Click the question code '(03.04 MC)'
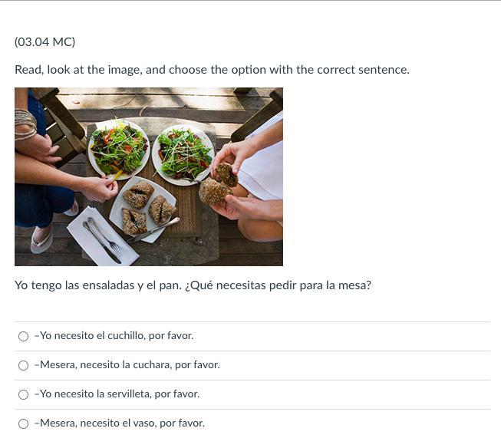The height and width of the screenshot is (448, 501). pos(44,42)
